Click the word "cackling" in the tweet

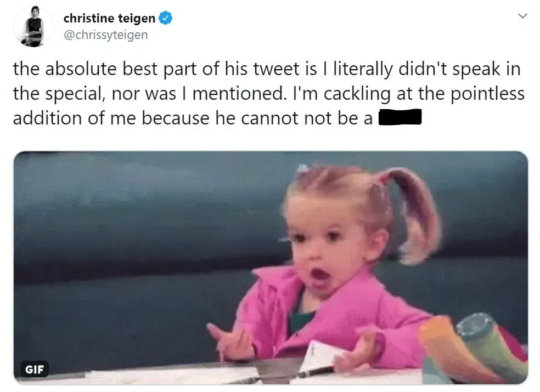pos(356,93)
